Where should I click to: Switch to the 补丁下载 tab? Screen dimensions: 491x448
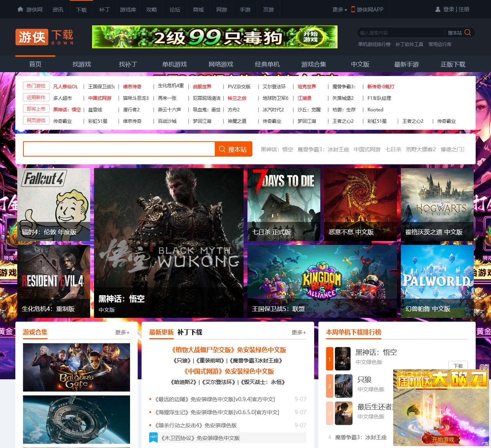click(189, 332)
